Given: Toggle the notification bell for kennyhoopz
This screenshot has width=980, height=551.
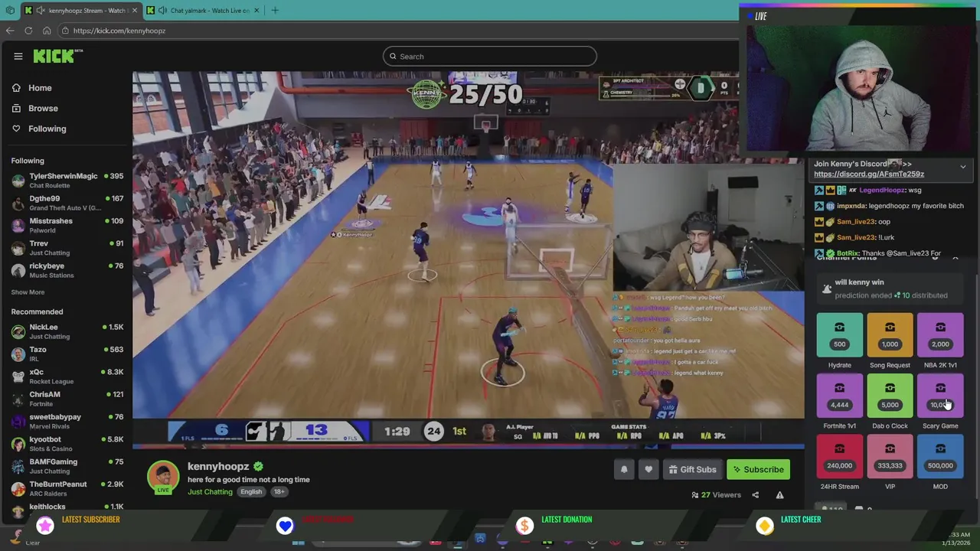Looking at the screenshot, I should (624, 470).
